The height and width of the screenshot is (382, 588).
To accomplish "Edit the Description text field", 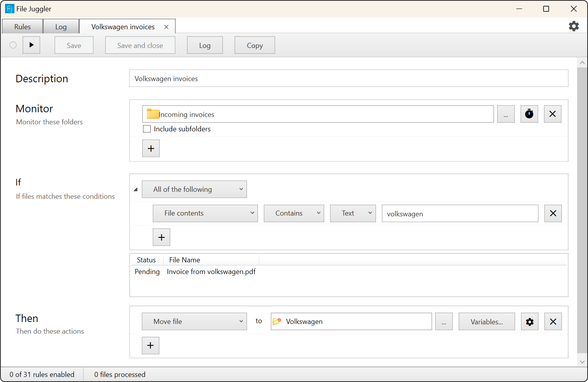I will [349, 78].
